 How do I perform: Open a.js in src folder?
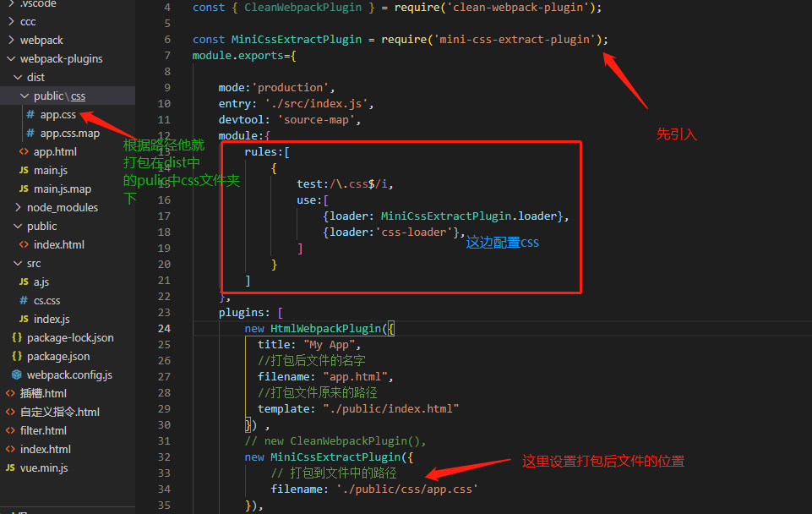(41, 282)
